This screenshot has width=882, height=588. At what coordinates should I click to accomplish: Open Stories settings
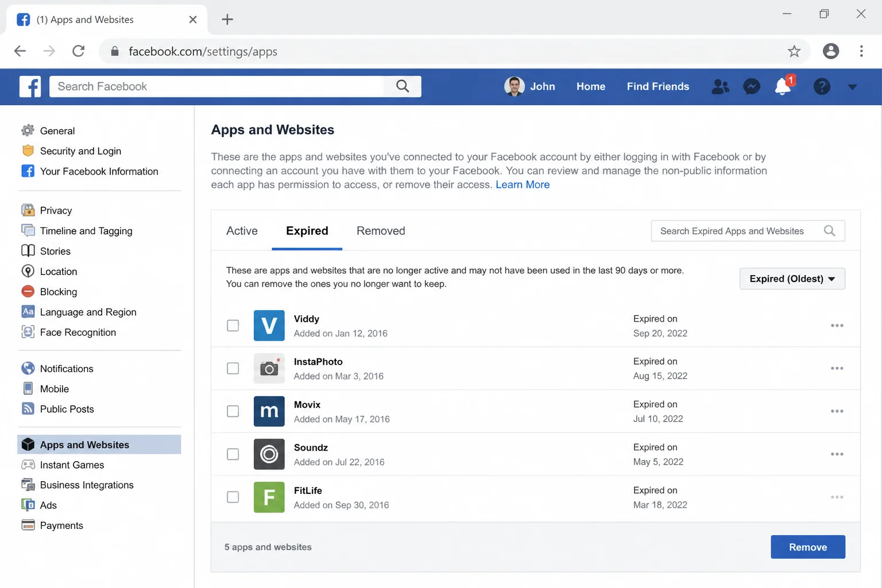click(55, 251)
